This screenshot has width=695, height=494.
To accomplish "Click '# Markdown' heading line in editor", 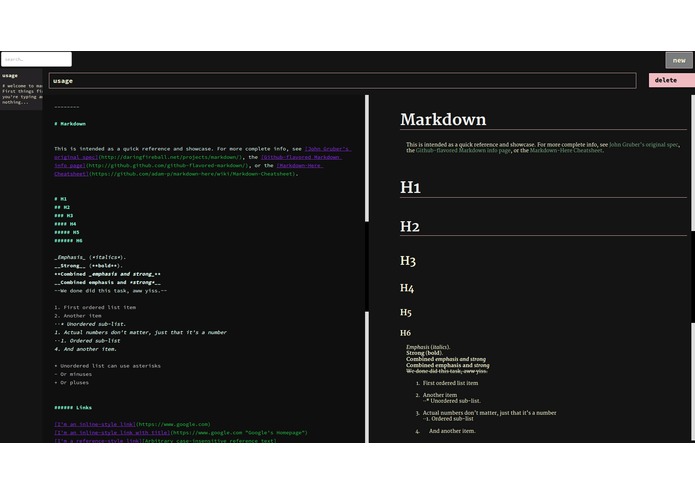I will (70, 124).
